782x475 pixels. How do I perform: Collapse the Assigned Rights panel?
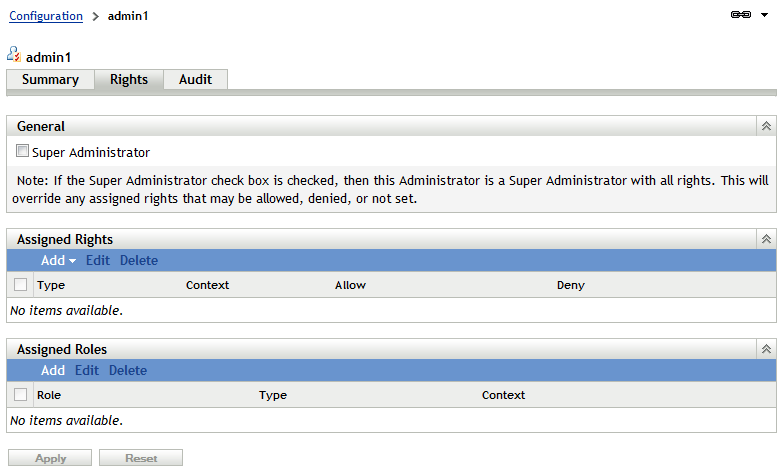tap(766, 240)
